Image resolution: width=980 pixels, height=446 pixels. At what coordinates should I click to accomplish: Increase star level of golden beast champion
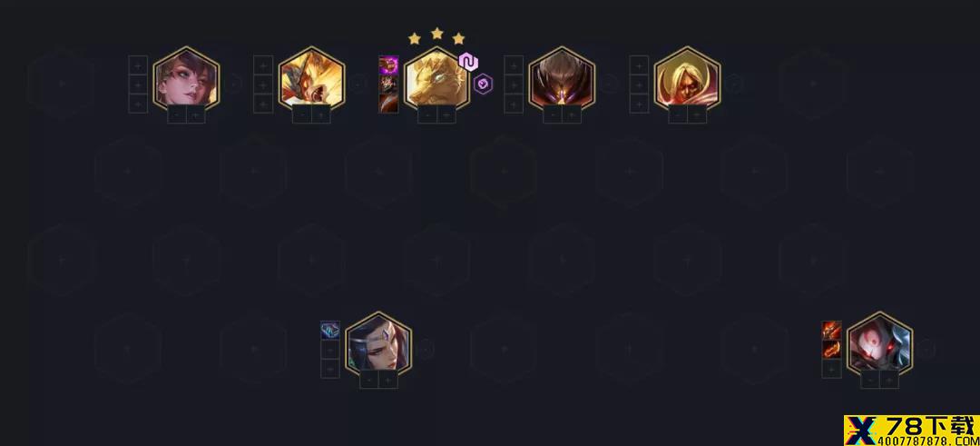446,114
